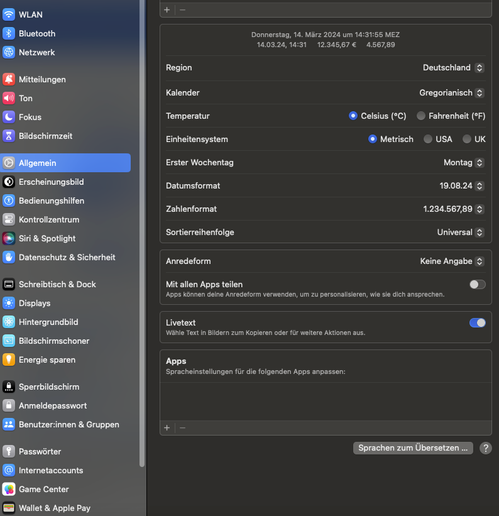Add an app with Apps plus button
This screenshot has height=516, width=499.
tap(167, 428)
